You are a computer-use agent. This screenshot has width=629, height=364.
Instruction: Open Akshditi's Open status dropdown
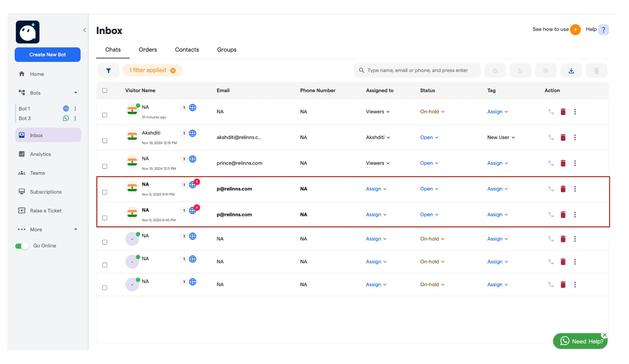(429, 138)
